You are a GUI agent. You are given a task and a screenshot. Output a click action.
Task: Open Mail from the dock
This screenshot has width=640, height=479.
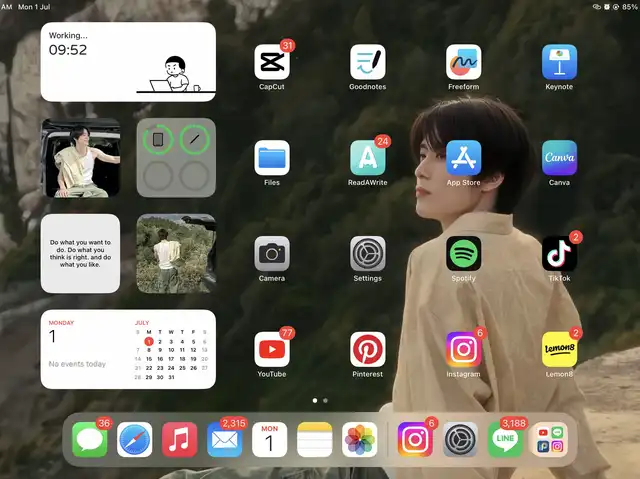(225, 440)
